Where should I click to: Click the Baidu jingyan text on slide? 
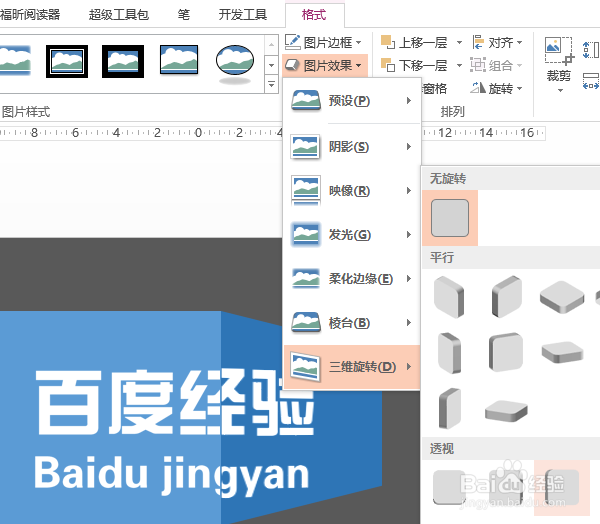point(171,475)
